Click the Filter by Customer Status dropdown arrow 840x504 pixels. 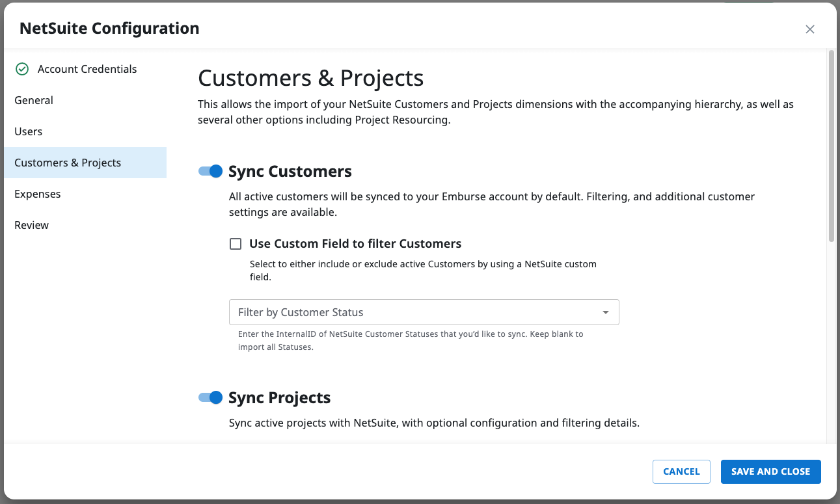(606, 313)
